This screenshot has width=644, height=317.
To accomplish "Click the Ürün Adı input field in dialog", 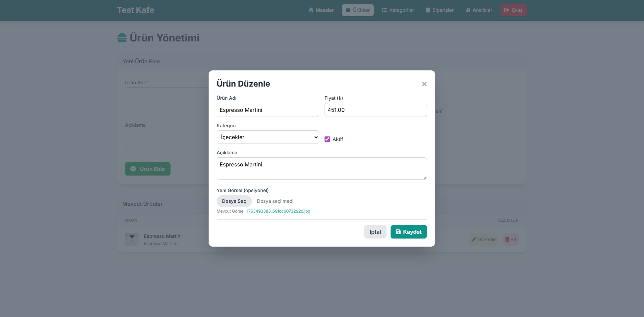I will point(268,110).
